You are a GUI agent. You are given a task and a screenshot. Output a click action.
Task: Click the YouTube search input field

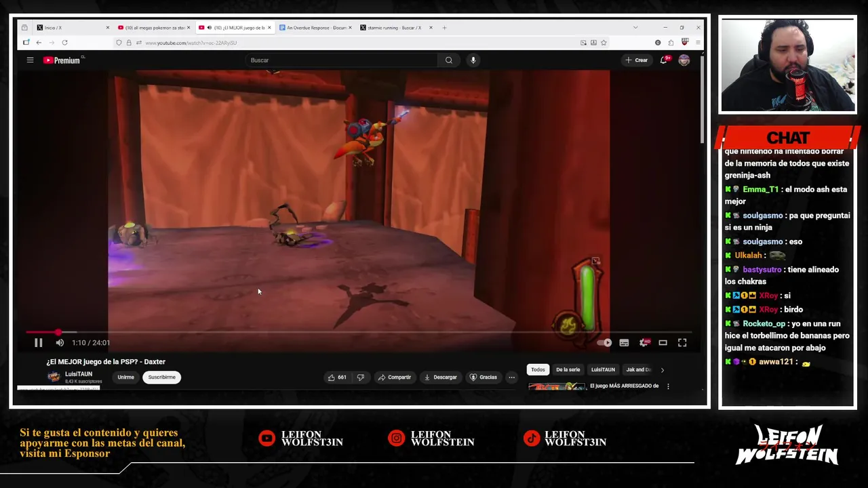click(x=341, y=60)
